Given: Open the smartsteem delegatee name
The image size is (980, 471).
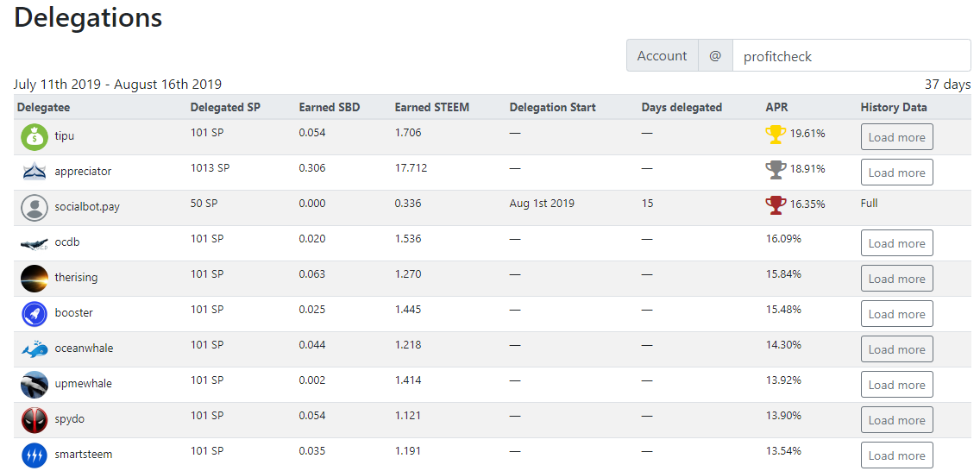Looking at the screenshot, I should (84, 454).
